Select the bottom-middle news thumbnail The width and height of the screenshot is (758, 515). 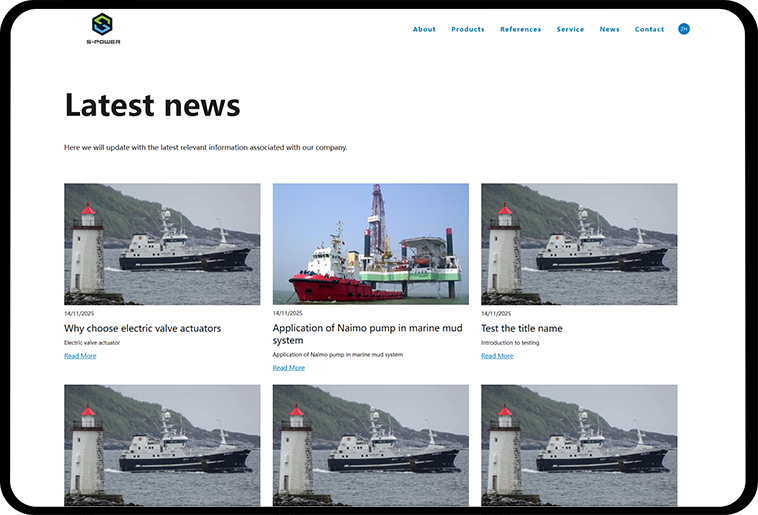370,445
